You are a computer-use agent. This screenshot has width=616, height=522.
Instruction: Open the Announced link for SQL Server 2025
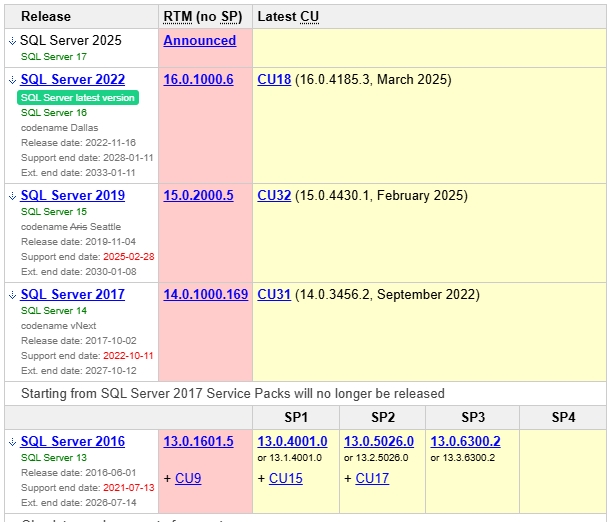point(200,40)
